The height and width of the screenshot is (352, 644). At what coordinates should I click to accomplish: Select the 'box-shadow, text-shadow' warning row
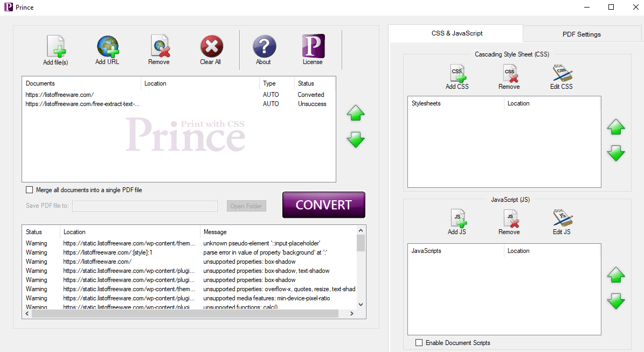(189, 271)
